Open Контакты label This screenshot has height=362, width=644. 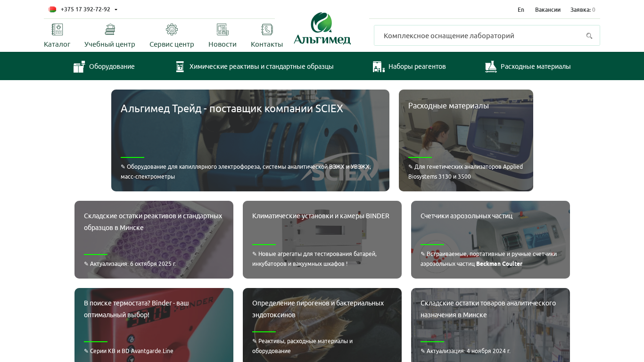click(x=267, y=44)
